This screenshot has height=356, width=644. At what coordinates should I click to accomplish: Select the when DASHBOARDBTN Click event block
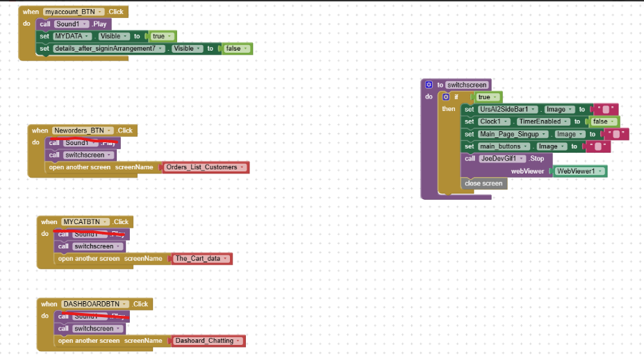point(49,304)
